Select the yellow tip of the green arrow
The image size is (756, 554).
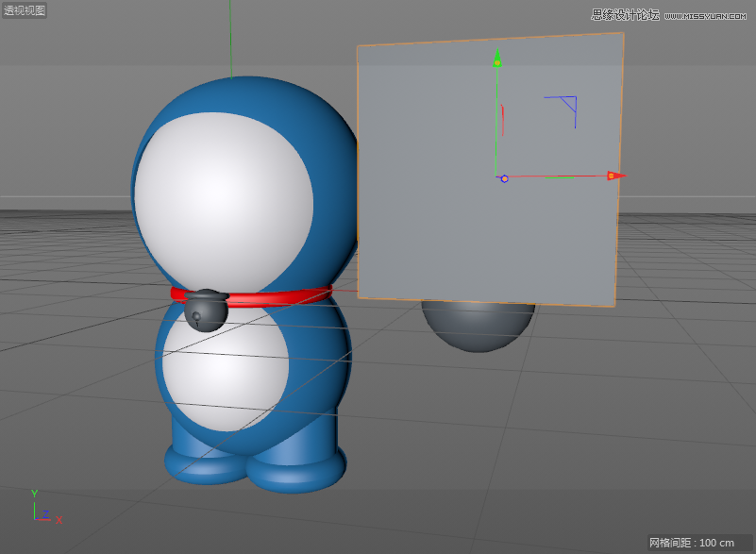(x=497, y=60)
